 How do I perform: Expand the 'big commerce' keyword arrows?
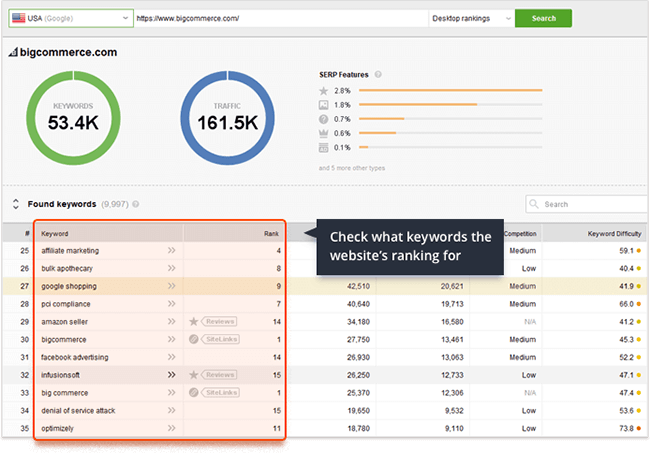pos(172,392)
